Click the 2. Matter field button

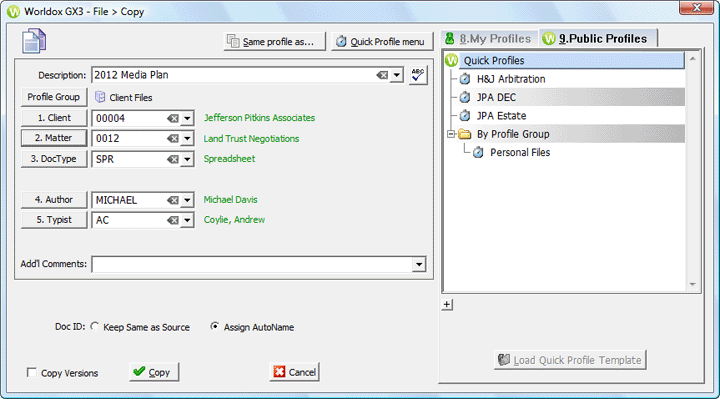point(54,138)
